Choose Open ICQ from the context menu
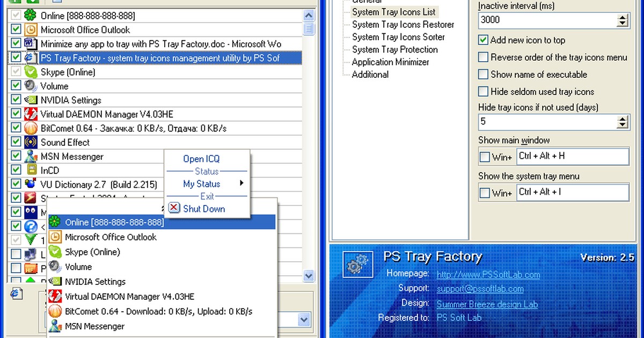This screenshot has width=644, height=338. 201,159
